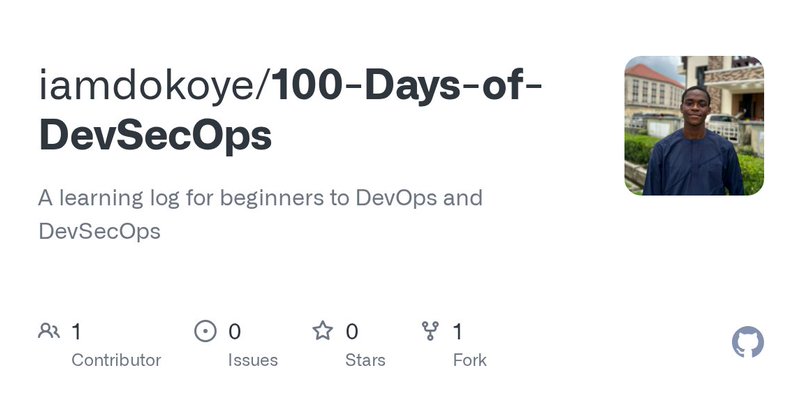Click the fork count number 1

coord(458,332)
